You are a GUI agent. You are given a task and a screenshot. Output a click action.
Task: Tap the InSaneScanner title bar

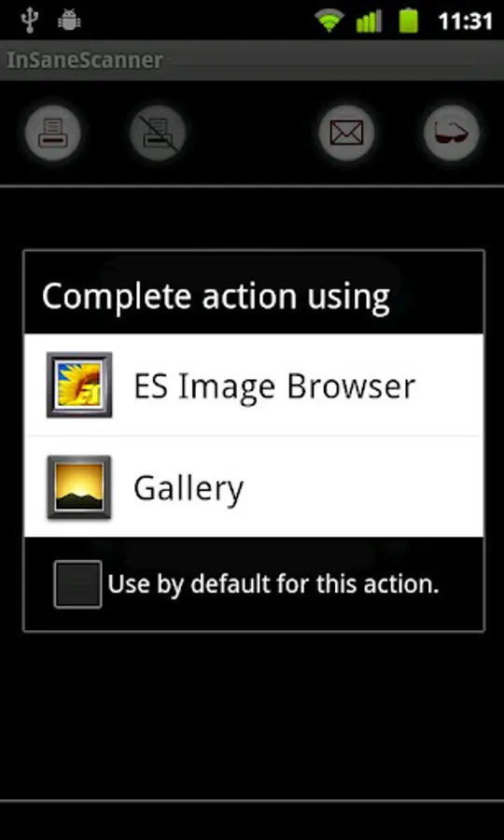tap(252, 60)
